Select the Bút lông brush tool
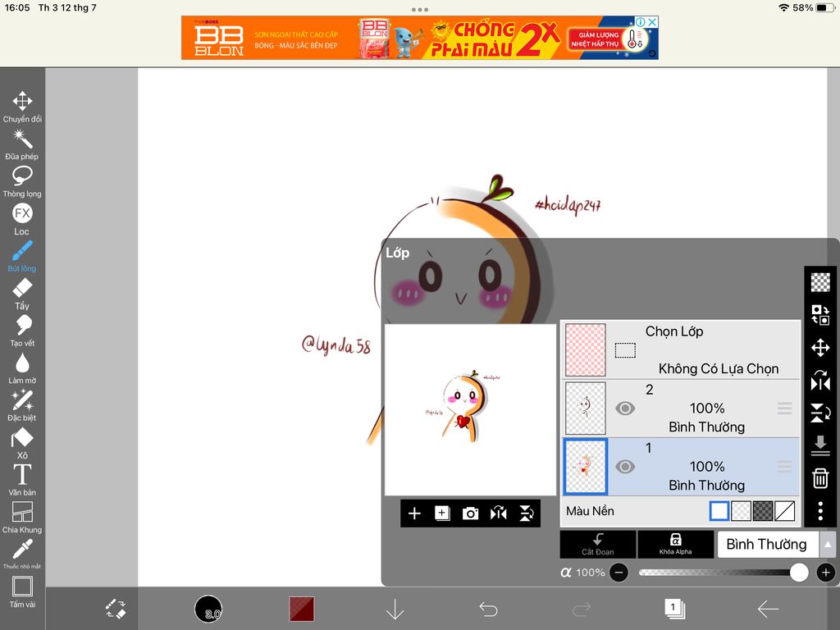Image resolution: width=840 pixels, height=630 pixels. coord(22,257)
